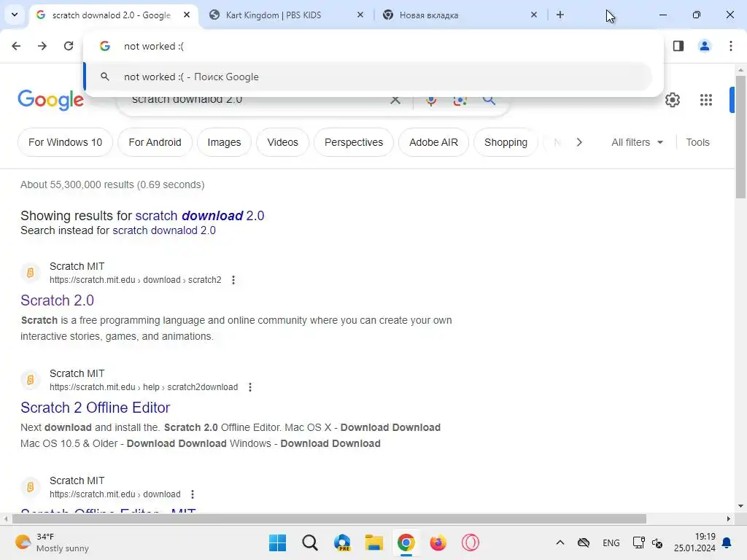This screenshot has height=560, width=747.
Task: Click the vertical scrollbar down arrow
Action: pyautogui.click(x=740, y=506)
